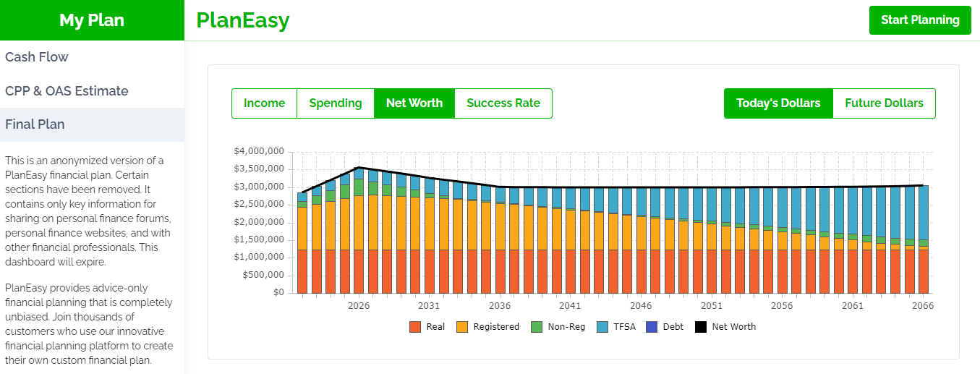Click the Debt legend label
The width and height of the screenshot is (980, 374).
pyautogui.click(x=673, y=327)
